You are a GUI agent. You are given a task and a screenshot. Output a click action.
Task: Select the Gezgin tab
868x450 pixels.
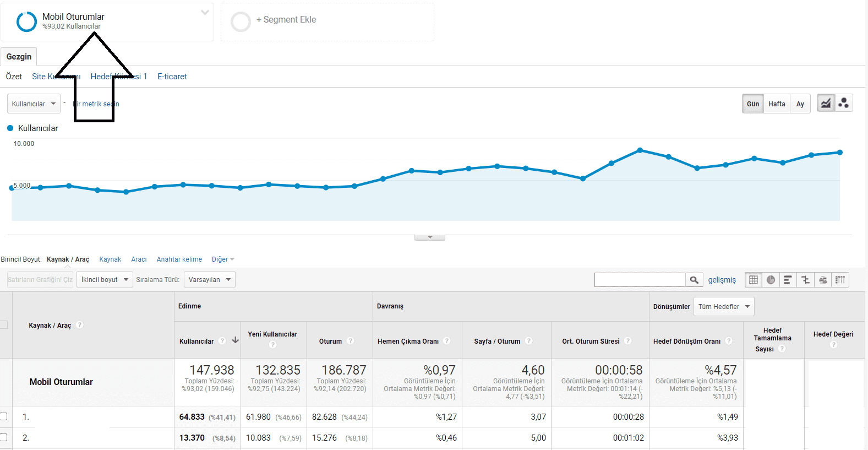pos(19,57)
